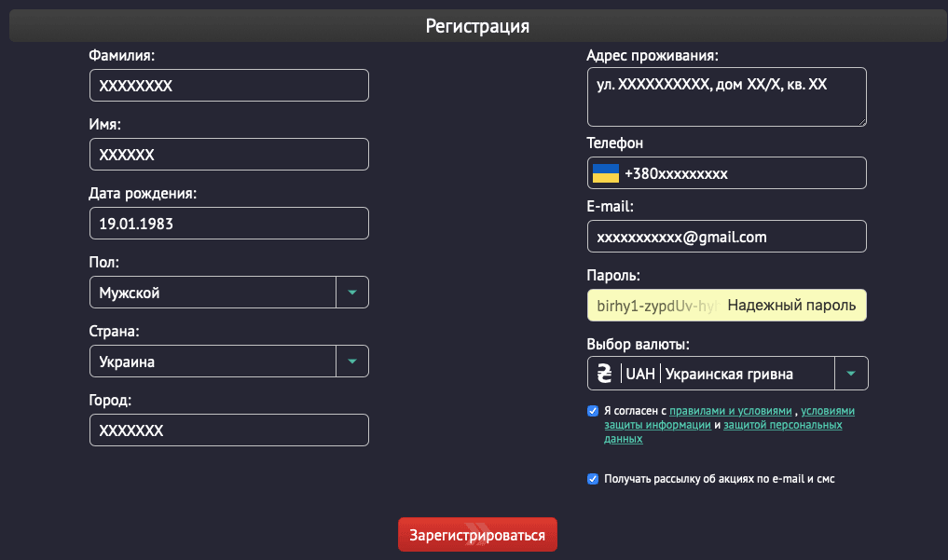This screenshot has width=948, height=560.
Task: Click the Регистрация title bar
Action: (x=477, y=25)
